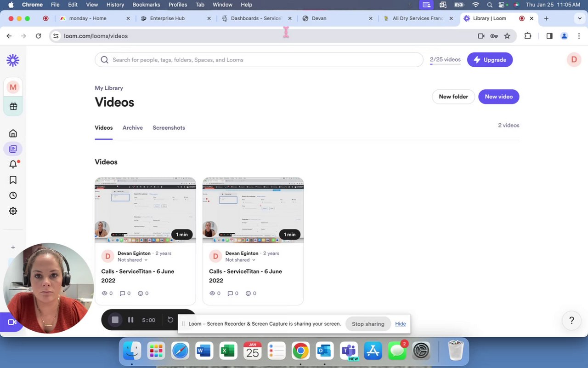Open the new tab plus button

click(x=546, y=18)
